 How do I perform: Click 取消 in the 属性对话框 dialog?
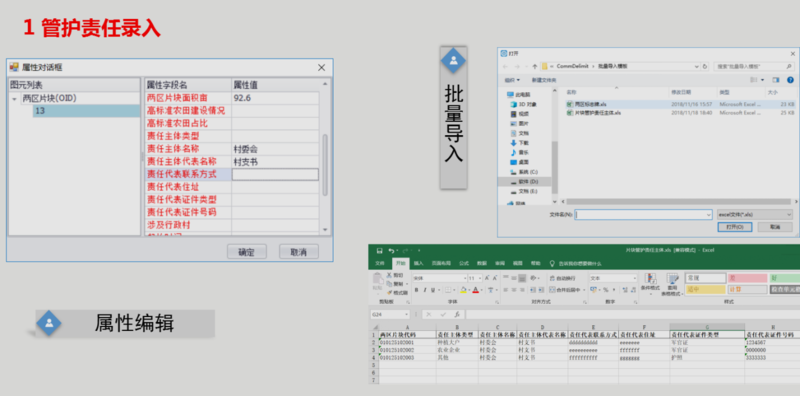click(x=299, y=252)
